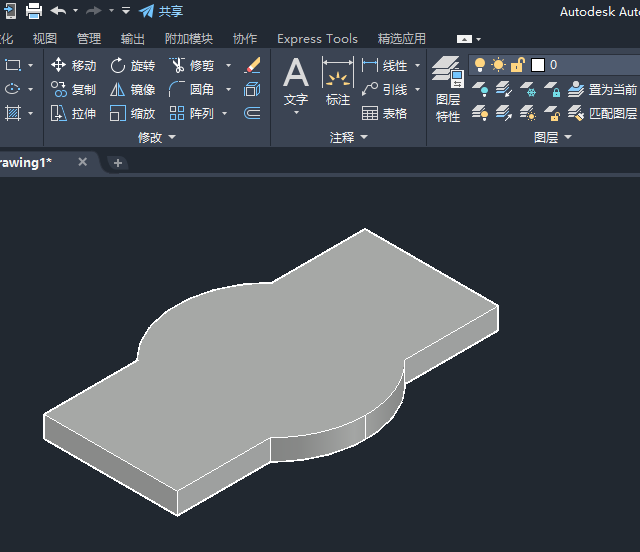The width and height of the screenshot is (640, 552).
Task: Select the Move (移动) tool
Action: click(x=73, y=65)
